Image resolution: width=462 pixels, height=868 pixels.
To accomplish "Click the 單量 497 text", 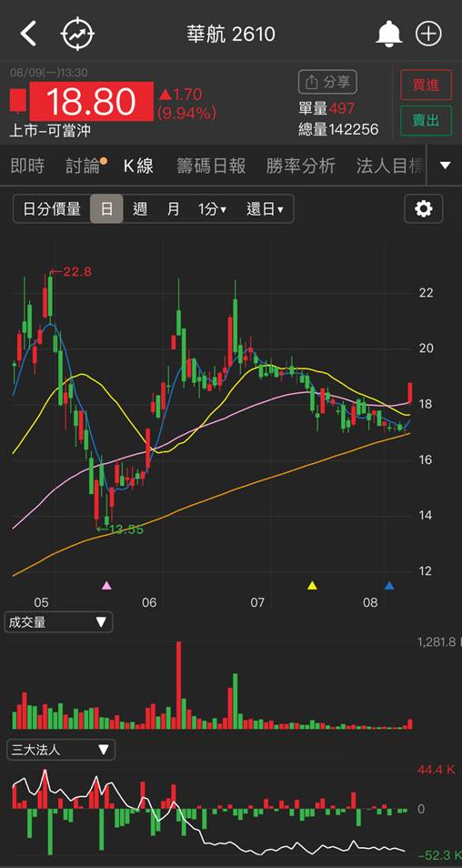I will click(326, 108).
